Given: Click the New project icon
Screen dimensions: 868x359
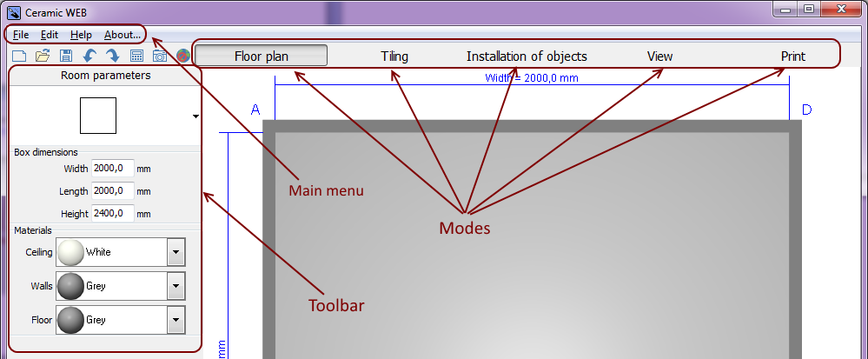Looking at the screenshot, I should [19, 57].
